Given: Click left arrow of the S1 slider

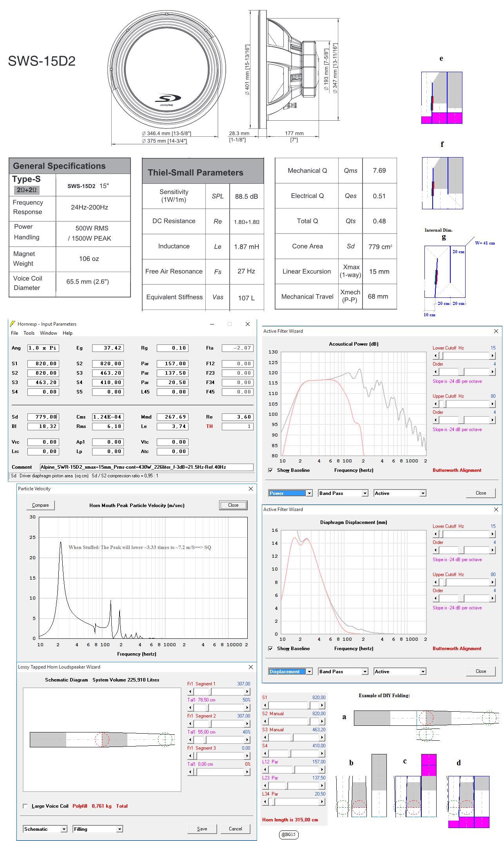Looking at the screenshot, I should click(x=265, y=705).
